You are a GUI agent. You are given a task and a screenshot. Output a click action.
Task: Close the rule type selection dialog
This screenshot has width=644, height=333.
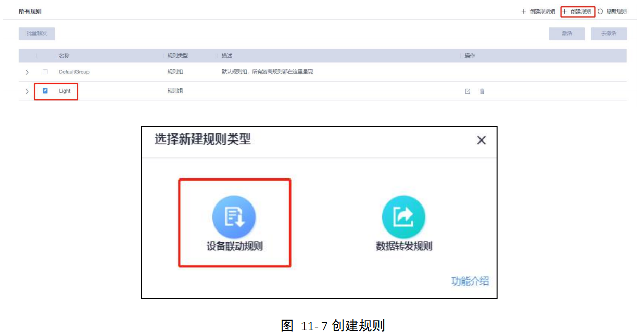481,140
